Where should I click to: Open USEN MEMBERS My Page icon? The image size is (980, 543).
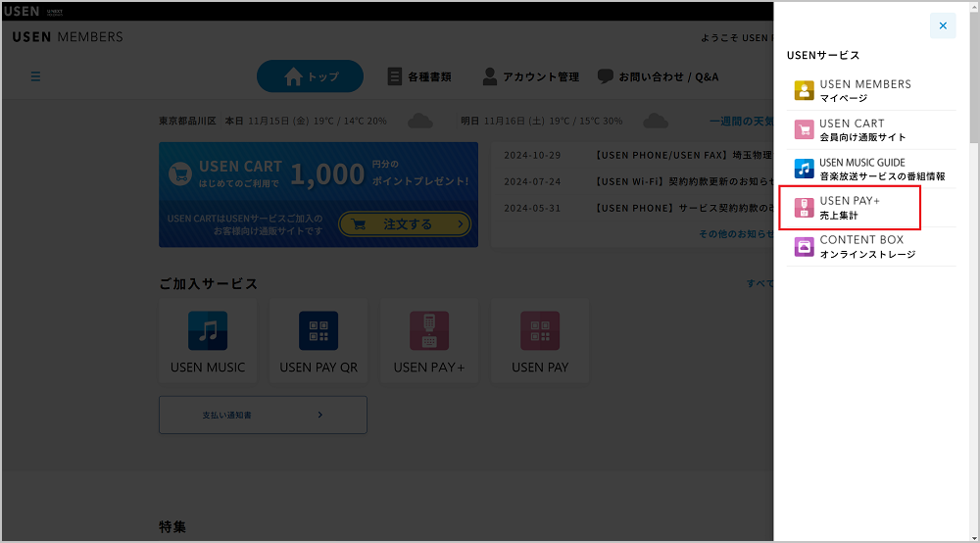804,91
